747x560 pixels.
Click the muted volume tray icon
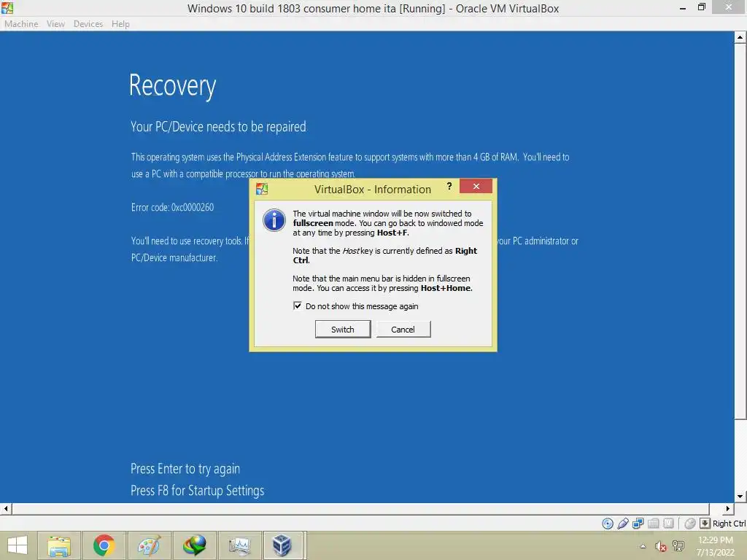(660, 546)
